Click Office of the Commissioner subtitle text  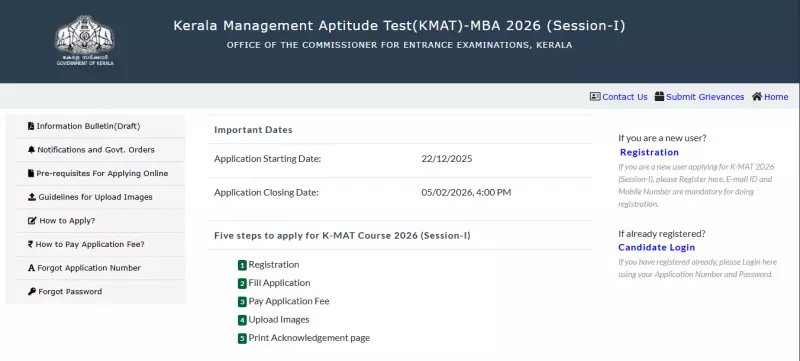tap(399, 45)
